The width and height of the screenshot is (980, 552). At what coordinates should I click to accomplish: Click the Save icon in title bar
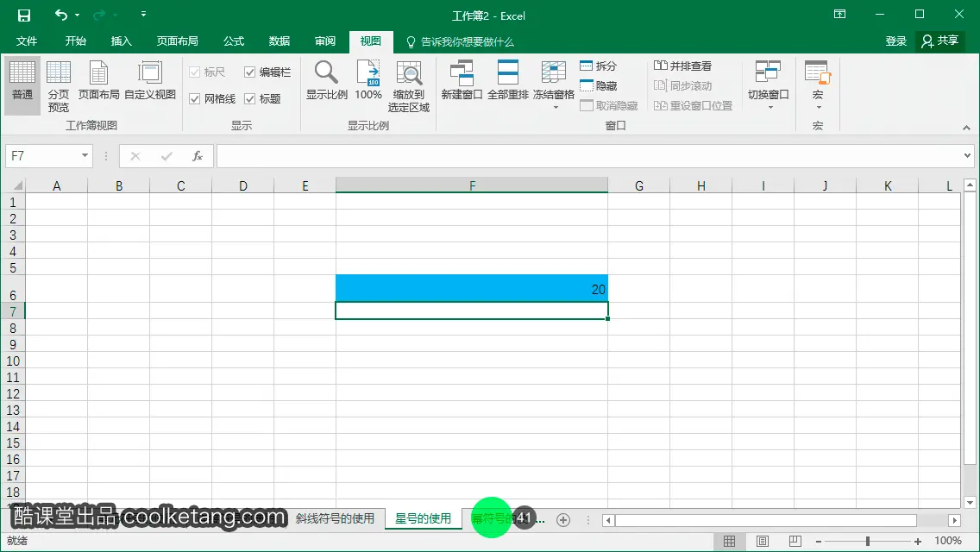click(x=24, y=15)
